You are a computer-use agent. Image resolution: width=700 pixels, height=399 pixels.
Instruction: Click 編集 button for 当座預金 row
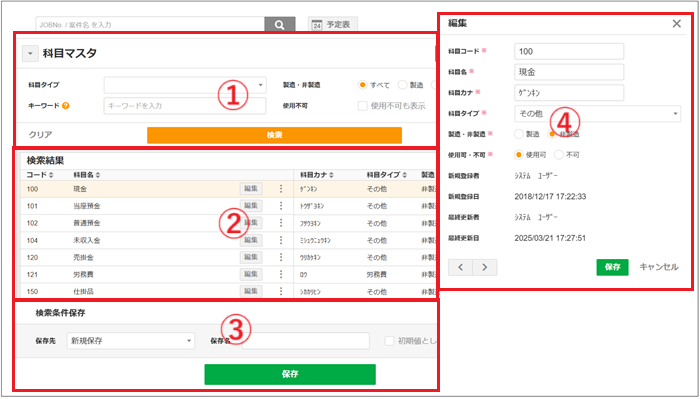coord(251,206)
